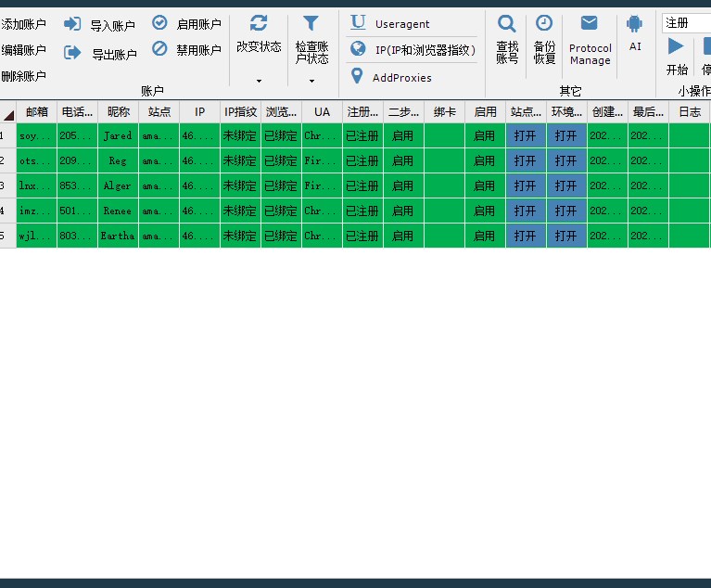
Task: Click the 启用账户 label
Action: [198, 24]
